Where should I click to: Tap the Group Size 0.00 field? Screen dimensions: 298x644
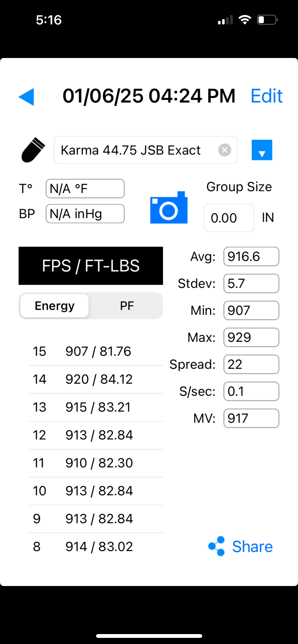pos(229,218)
